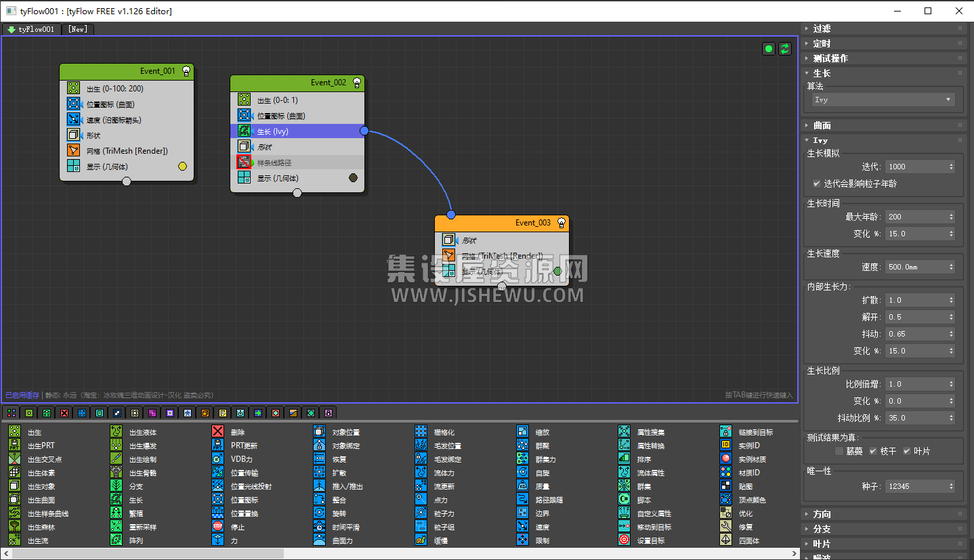
Task: Select the 出生PRT operator icon
Action: tap(14, 446)
